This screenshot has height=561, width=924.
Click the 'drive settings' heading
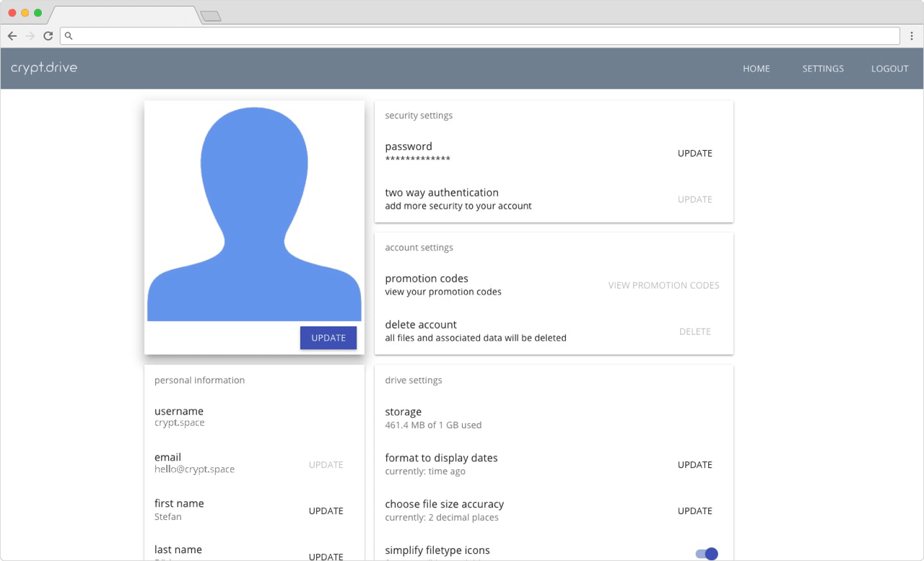(414, 380)
